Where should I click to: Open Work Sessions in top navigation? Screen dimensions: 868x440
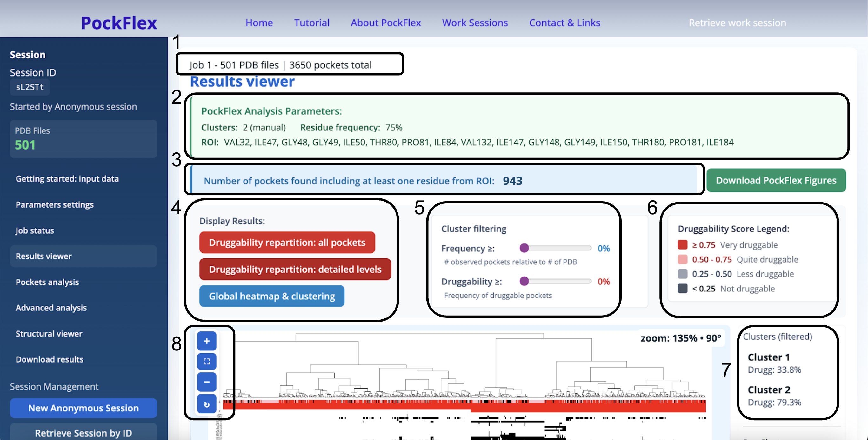[475, 23]
